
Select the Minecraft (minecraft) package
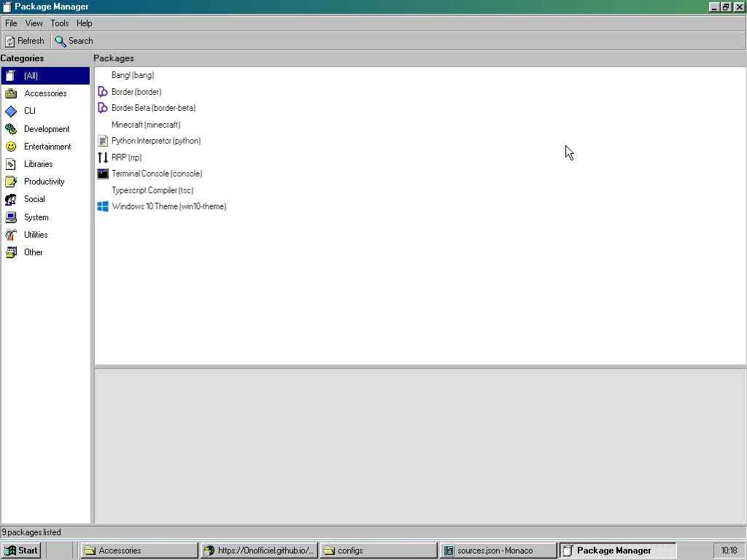(146, 125)
